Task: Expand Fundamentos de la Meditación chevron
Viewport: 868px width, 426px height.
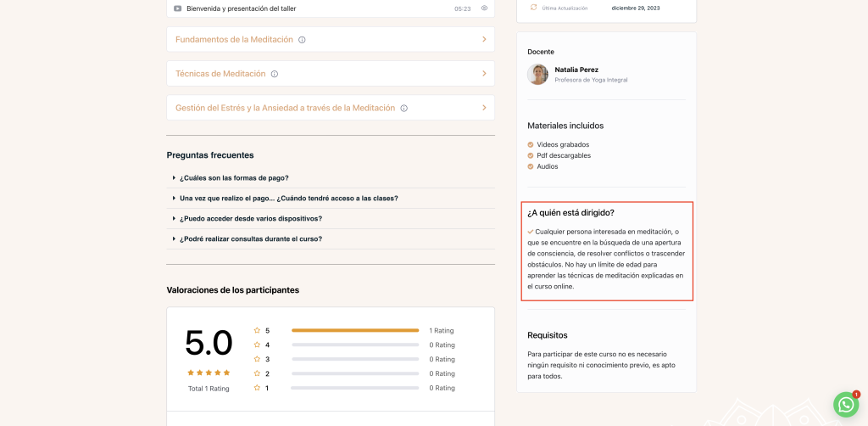Action: click(484, 39)
